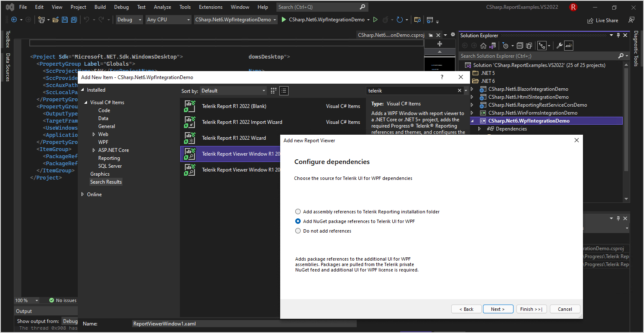Save all files with the double-disk icon
Viewport: 644px width, 333px height.
(74, 20)
